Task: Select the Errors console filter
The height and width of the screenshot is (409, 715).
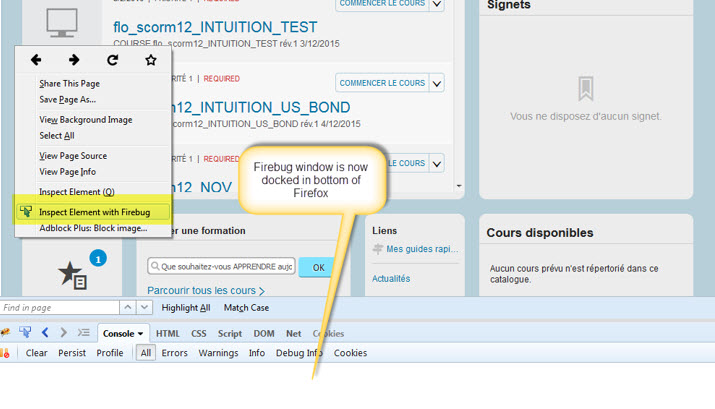Action: (x=174, y=353)
